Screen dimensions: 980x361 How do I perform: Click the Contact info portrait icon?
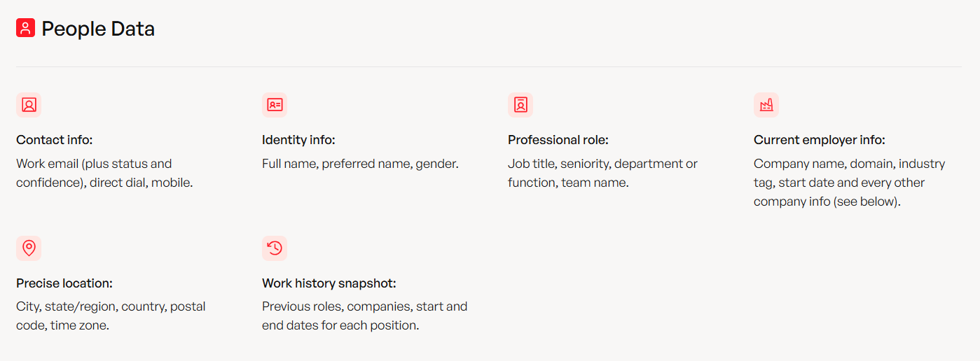pyautogui.click(x=29, y=105)
